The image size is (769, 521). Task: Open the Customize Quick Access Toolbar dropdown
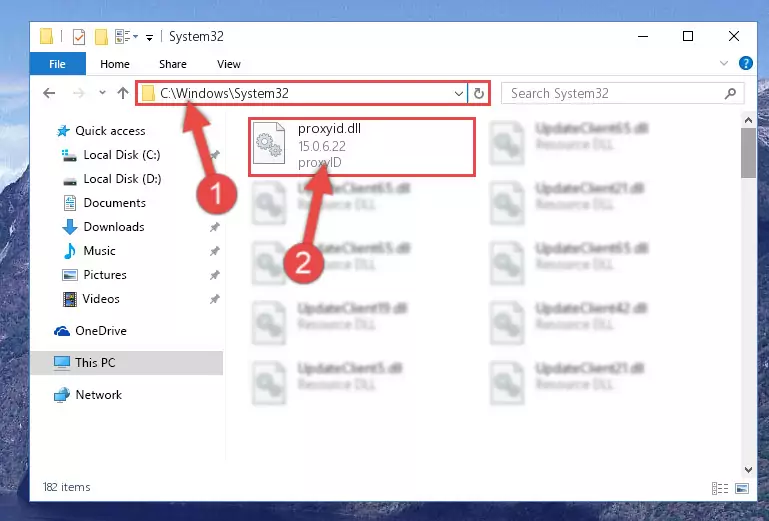[x=149, y=37]
